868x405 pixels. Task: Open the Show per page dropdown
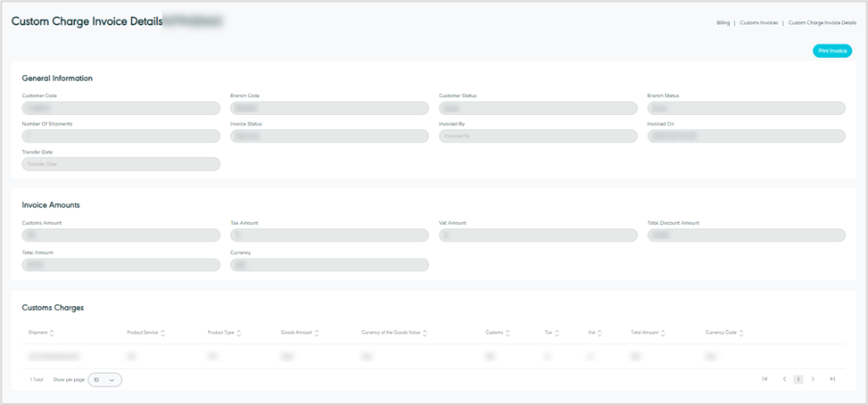pos(104,379)
